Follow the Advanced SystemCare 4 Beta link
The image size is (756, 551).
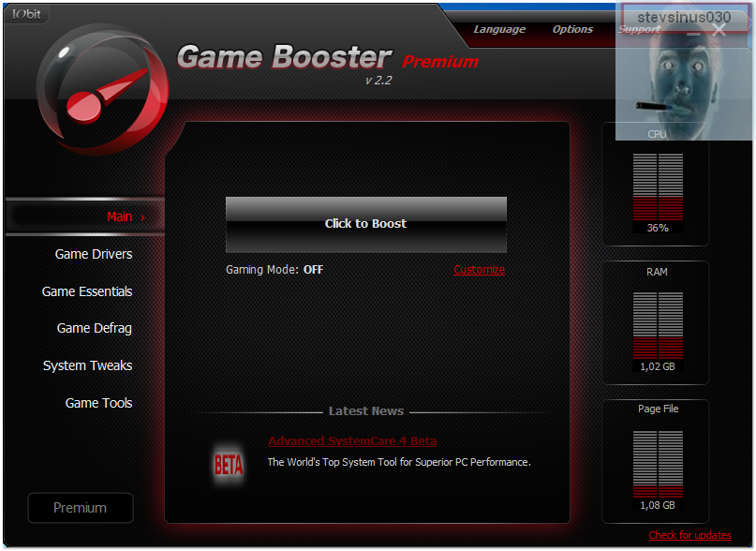[x=352, y=440]
